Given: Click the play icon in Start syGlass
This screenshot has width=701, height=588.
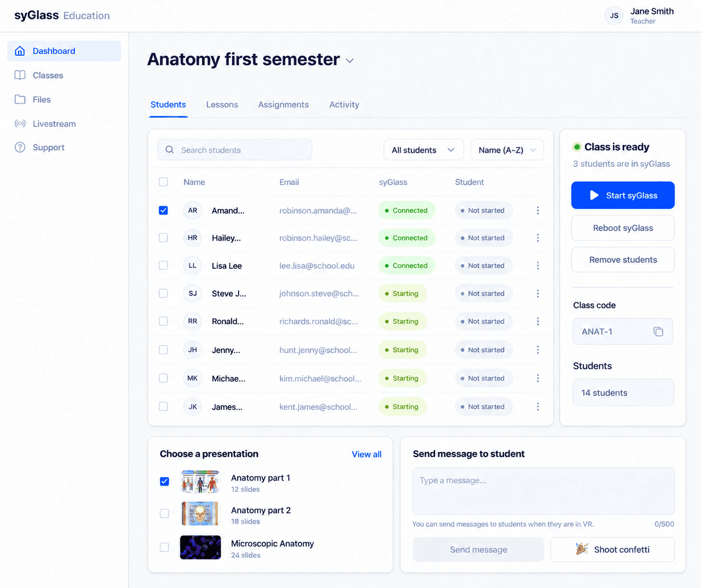Looking at the screenshot, I should click(594, 195).
